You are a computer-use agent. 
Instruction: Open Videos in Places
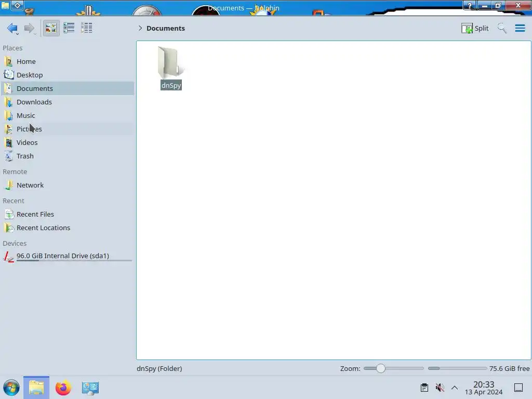click(x=68, y=142)
